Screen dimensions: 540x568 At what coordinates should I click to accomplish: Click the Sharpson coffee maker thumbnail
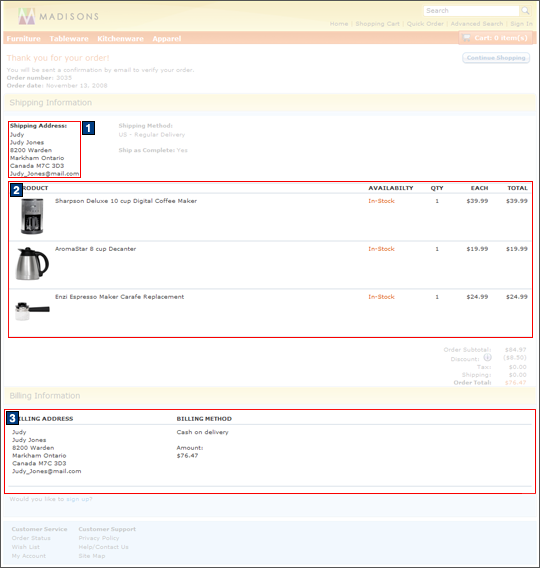pyautogui.click(x=32, y=216)
